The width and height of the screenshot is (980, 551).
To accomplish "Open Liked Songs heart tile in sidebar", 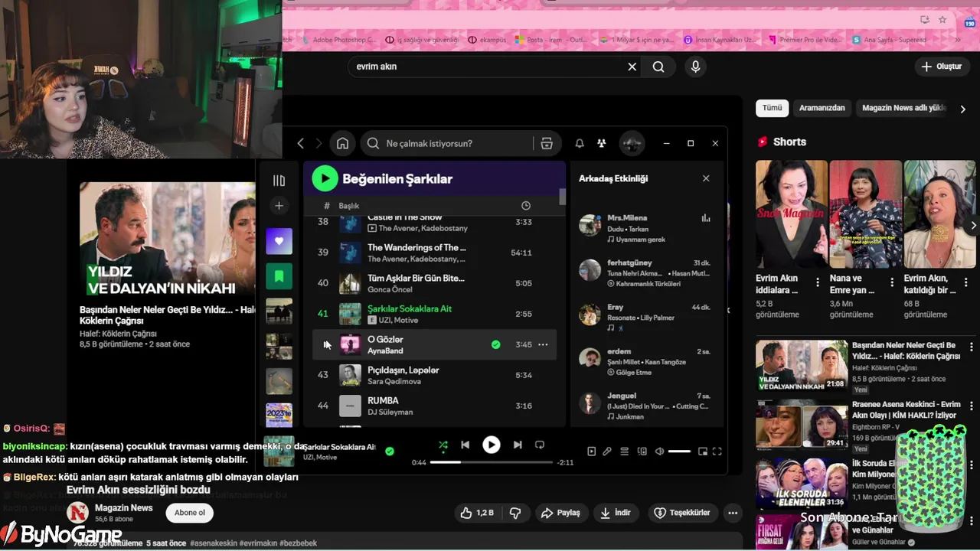I will click(279, 241).
